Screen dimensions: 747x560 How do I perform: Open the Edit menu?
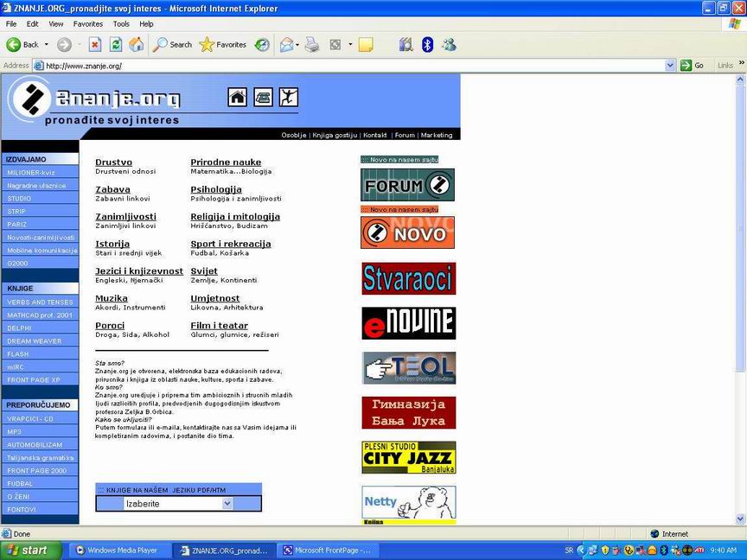(32, 24)
